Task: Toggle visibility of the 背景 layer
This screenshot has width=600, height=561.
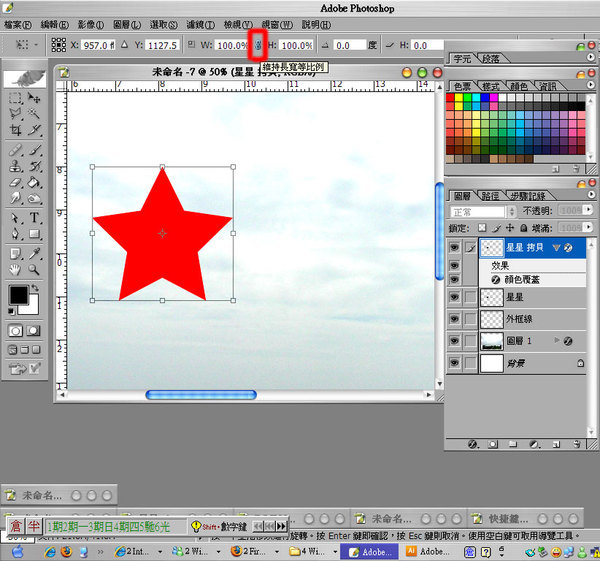Action: pyautogui.click(x=455, y=364)
